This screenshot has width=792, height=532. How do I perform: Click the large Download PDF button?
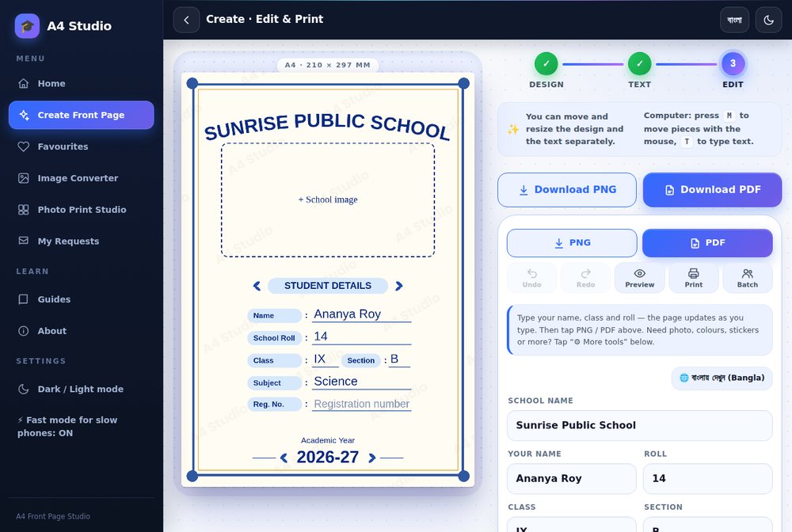tap(712, 190)
